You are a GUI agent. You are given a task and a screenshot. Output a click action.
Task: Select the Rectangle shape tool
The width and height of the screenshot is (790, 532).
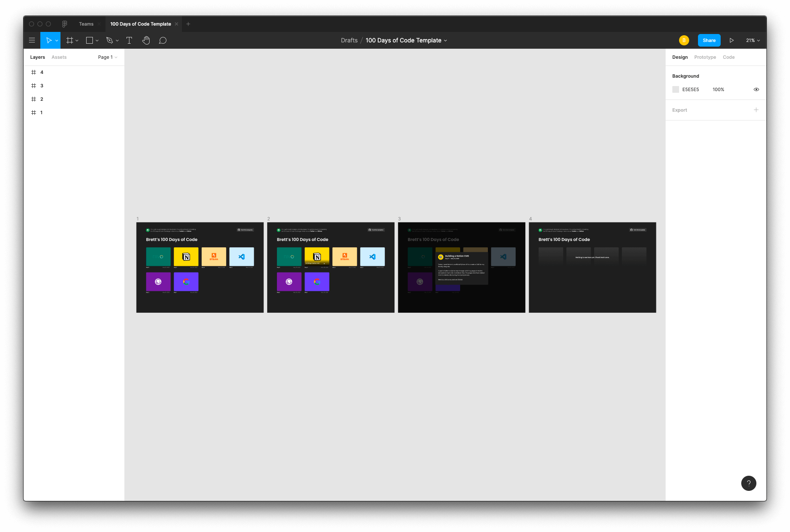pos(89,40)
